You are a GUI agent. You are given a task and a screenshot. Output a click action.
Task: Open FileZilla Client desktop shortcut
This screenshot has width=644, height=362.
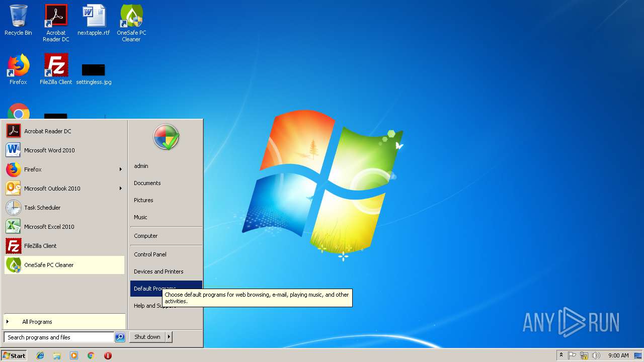pyautogui.click(x=56, y=69)
